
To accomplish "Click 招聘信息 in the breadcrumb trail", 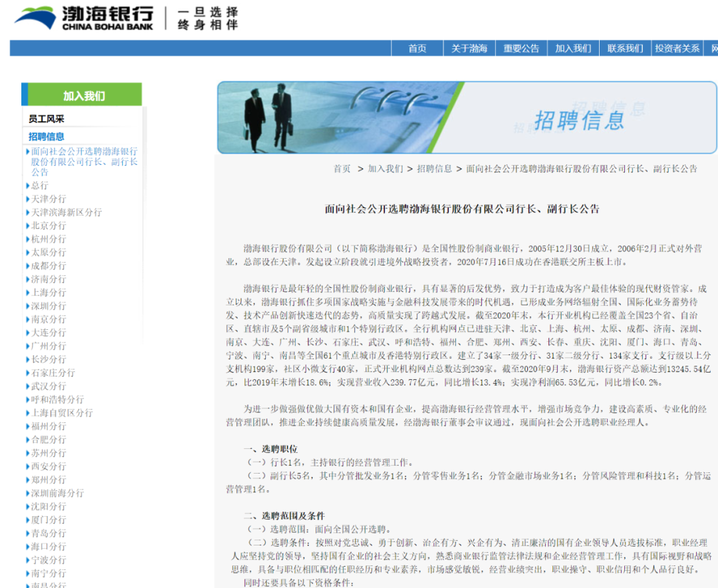I will pos(435,169).
